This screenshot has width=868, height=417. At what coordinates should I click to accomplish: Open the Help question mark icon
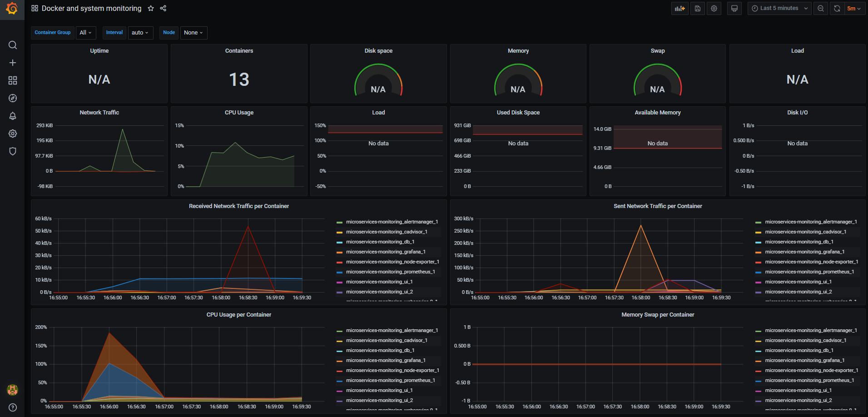(x=13, y=407)
